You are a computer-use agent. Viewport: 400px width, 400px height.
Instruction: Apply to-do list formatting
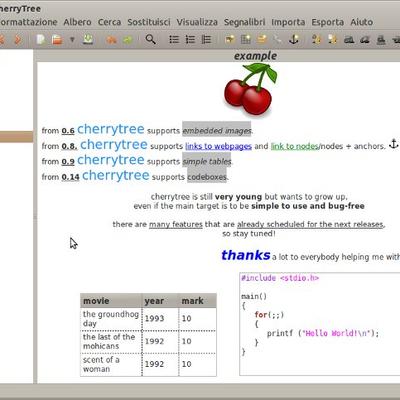point(206,40)
